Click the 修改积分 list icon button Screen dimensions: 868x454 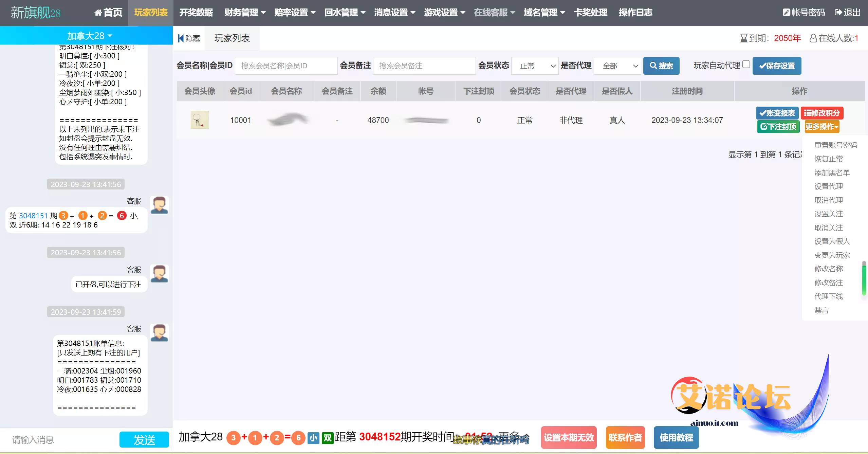(x=821, y=113)
